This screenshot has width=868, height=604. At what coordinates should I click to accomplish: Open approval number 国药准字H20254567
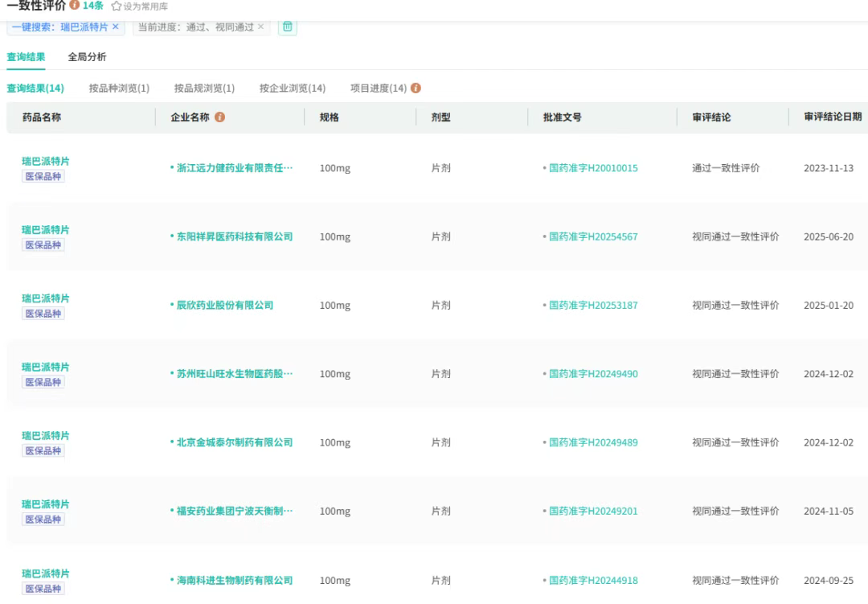[593, 236]
